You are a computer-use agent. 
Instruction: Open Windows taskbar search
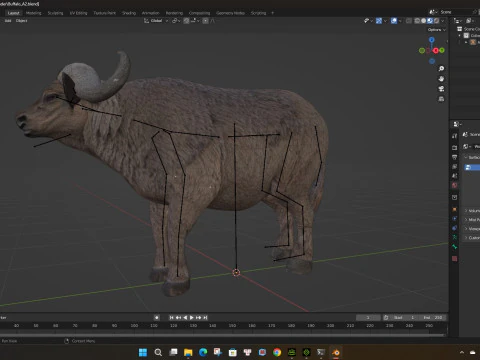(158, 352)
